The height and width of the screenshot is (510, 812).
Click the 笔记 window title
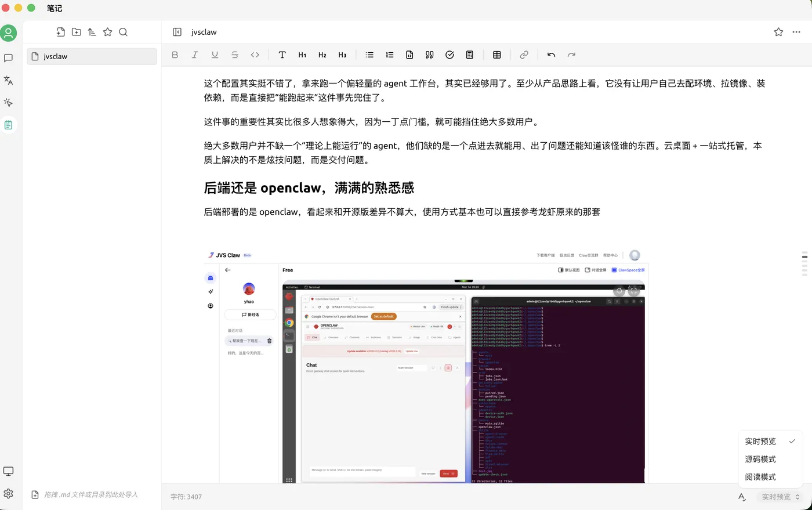pos(55,8)
